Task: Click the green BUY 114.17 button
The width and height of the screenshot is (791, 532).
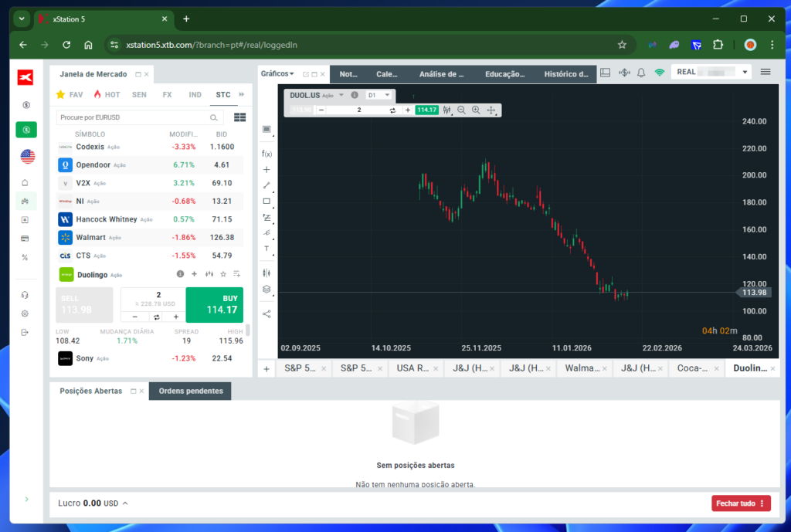Action: (215, 304)
